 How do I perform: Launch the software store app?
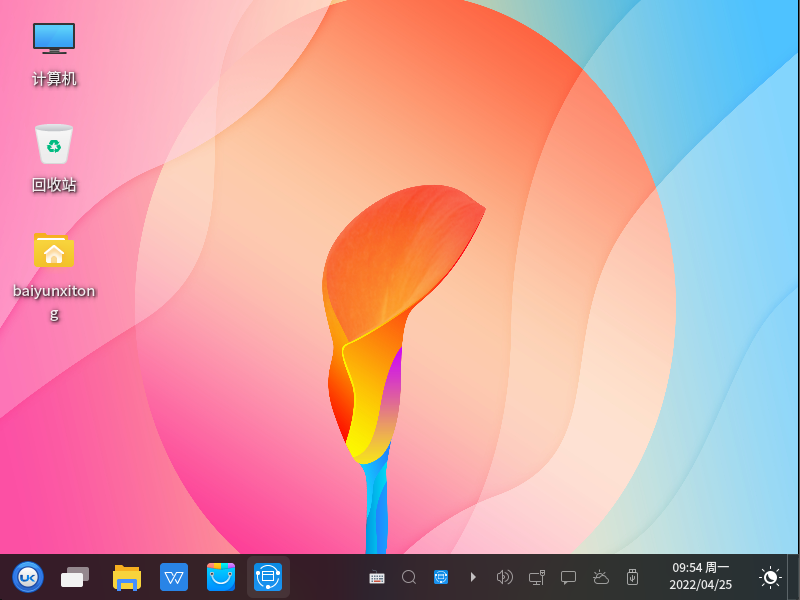[221, 577]
